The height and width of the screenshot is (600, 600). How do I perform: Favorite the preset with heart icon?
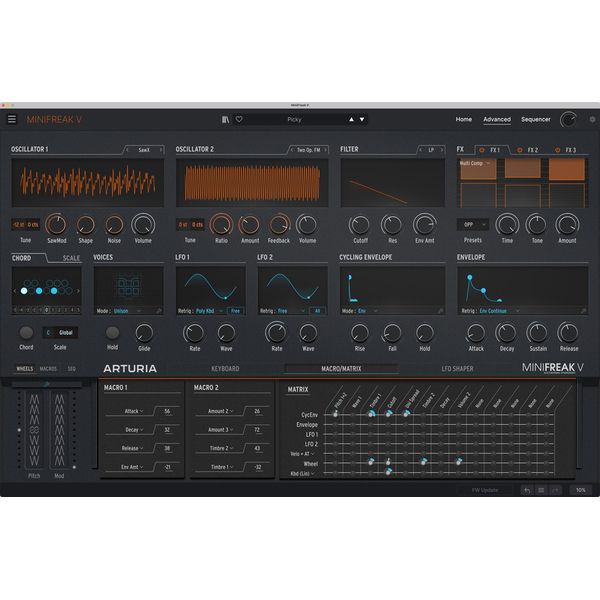click(239, 119)
